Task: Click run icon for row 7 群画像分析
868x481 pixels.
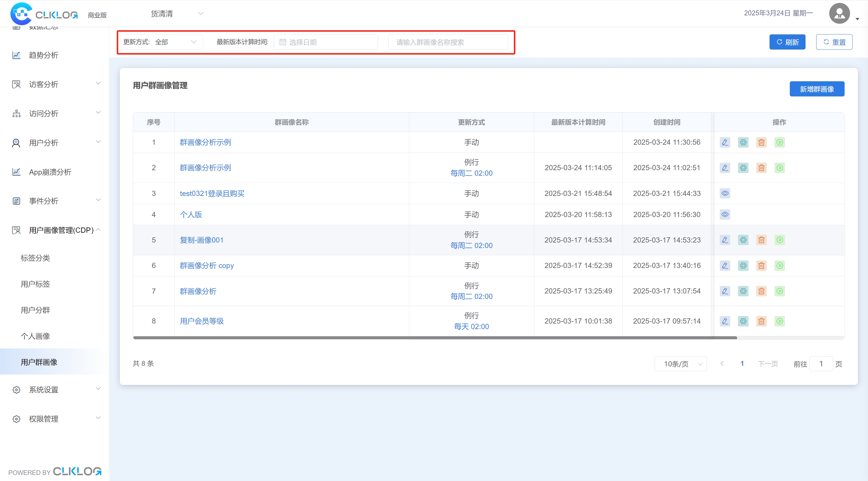Action: [x=779, y=291]
